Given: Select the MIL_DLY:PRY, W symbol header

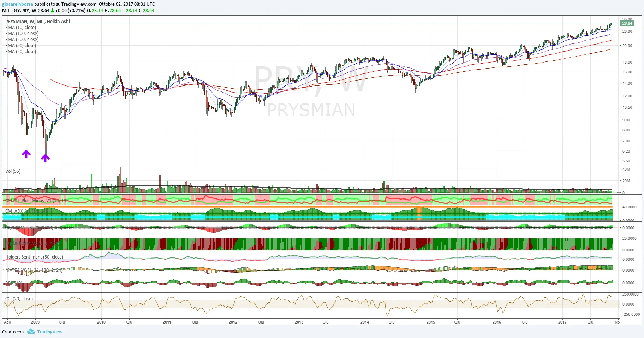Looking at the screenshot, I should (x=19, y=11).
